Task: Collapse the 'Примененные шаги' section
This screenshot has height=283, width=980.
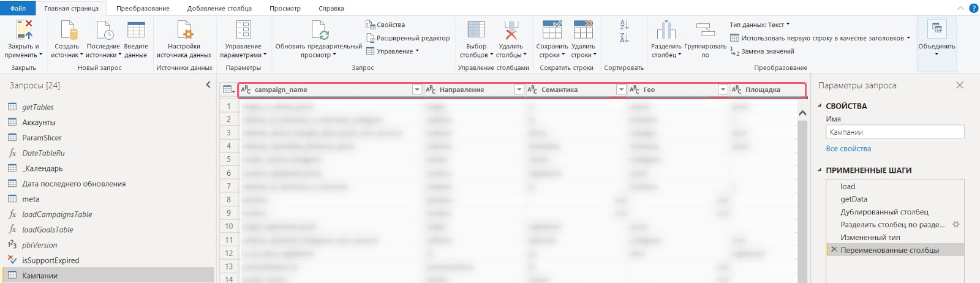Action: [x=820, y=170]
